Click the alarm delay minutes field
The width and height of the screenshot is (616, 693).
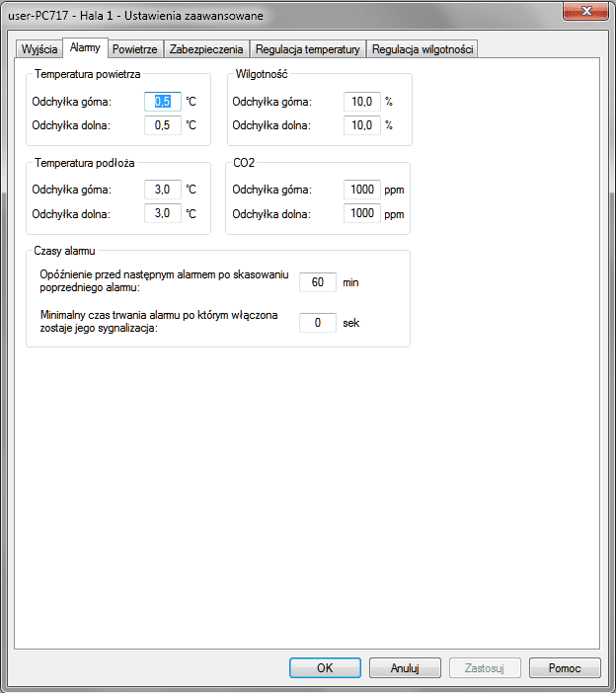317,282
